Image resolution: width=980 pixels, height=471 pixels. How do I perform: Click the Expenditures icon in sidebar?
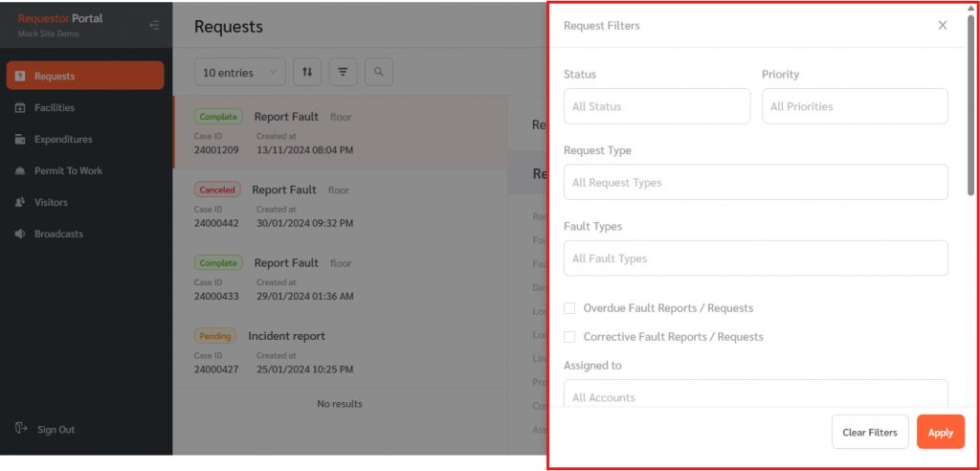[x=21, y=140]
